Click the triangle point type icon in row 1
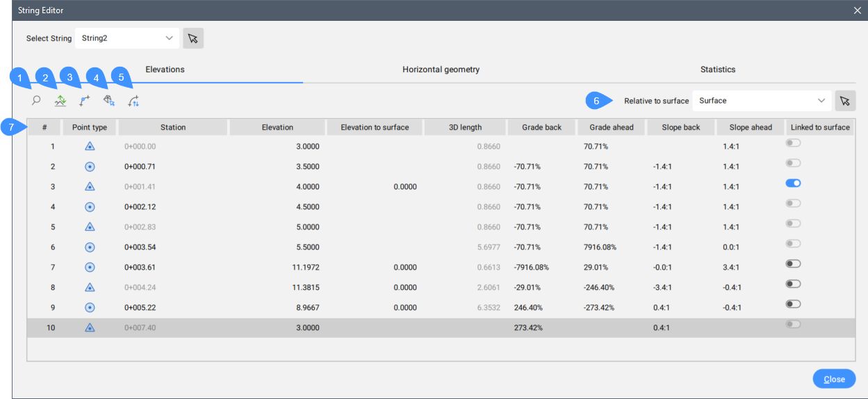This screenshot has height=399, width=868. tap(90, 147)
